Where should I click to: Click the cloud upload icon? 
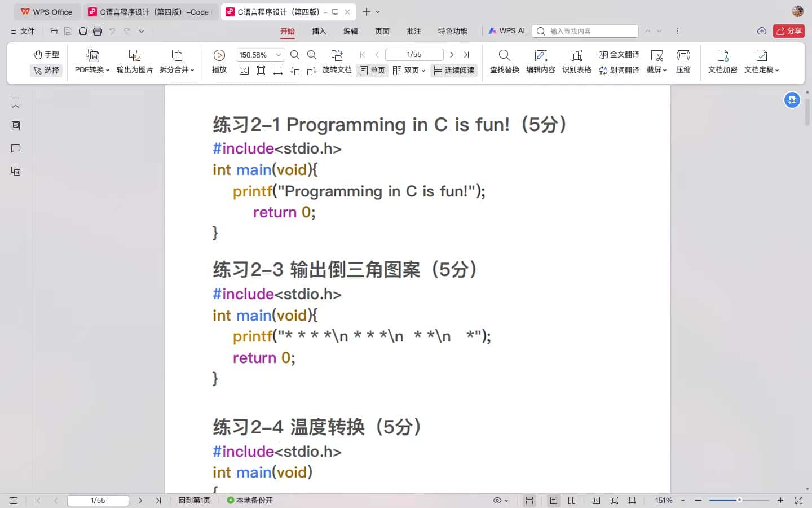[761, 31]
